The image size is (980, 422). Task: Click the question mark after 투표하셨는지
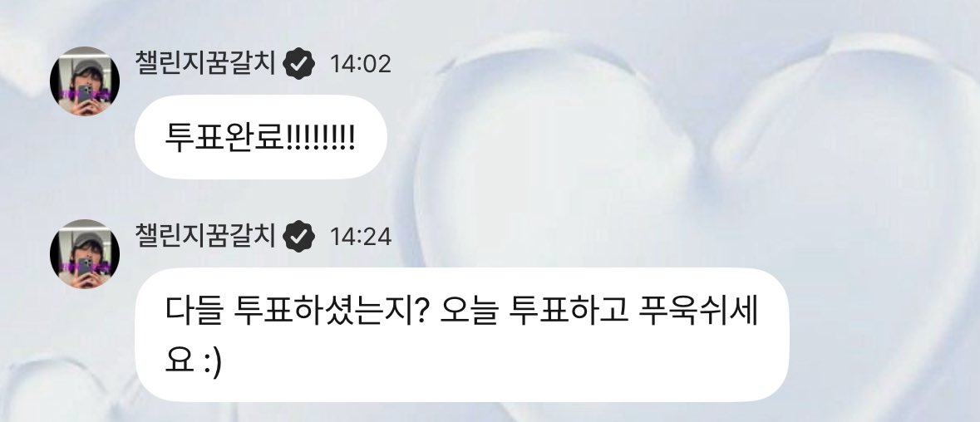[x=420, y=311]
